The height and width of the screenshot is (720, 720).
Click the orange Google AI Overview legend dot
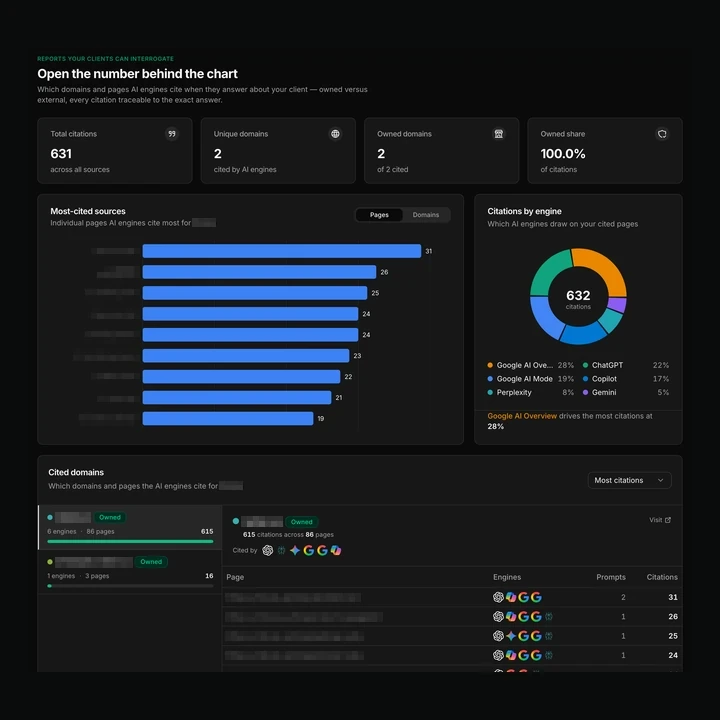(x=490, y=366)
